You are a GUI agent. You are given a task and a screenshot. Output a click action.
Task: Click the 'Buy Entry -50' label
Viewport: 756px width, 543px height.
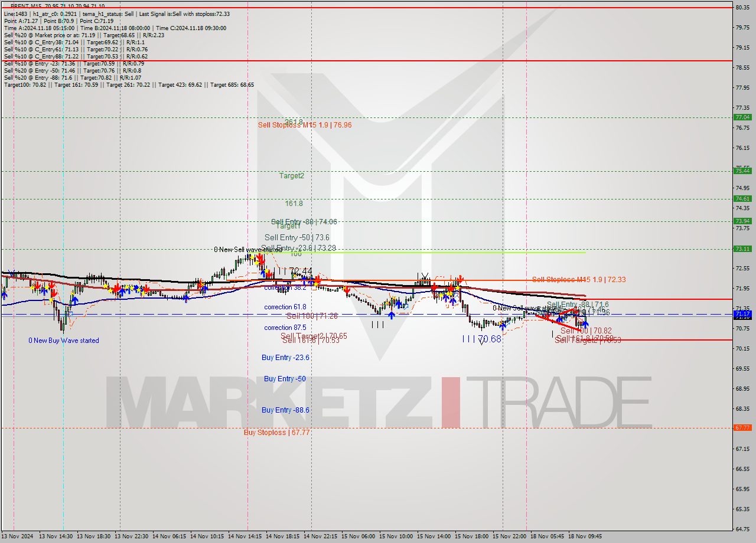(285, 379)
